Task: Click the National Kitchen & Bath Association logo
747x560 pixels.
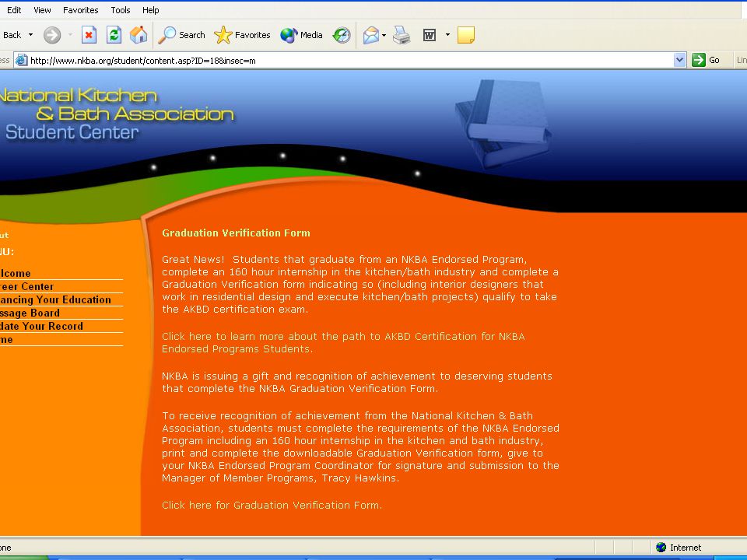Action: [x=117, y=104]
